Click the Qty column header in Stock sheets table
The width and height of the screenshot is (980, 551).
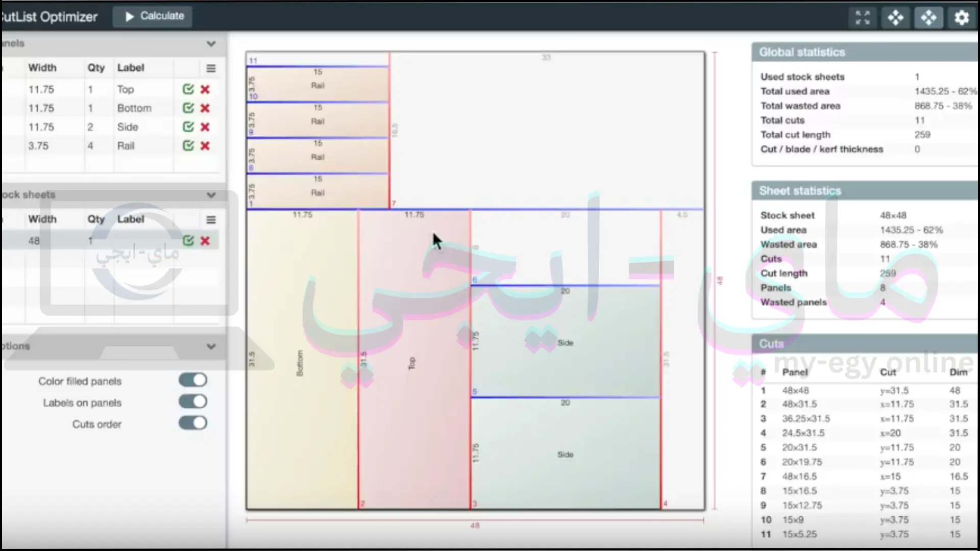[x=96, y=219]
